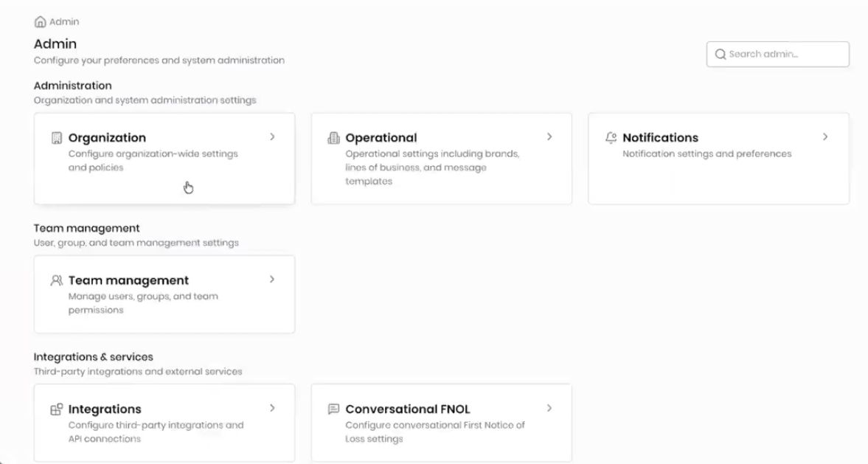Viewport: 868px width, 464px height.
Task: Go to the Operational settings title
Action: pyautogui.click(x=381, y=138)
